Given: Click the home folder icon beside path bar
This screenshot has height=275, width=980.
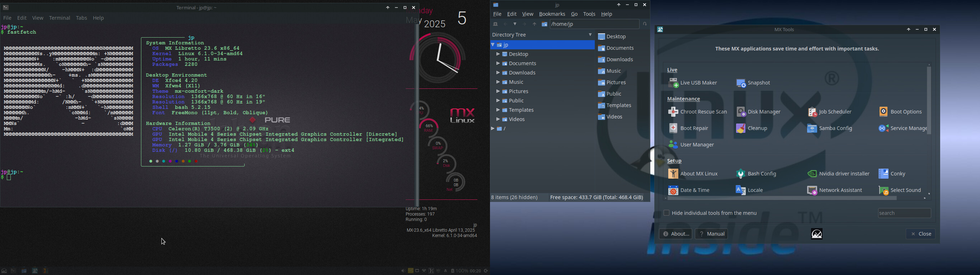Looking at the screenshot, I should (x=545, y=24).
